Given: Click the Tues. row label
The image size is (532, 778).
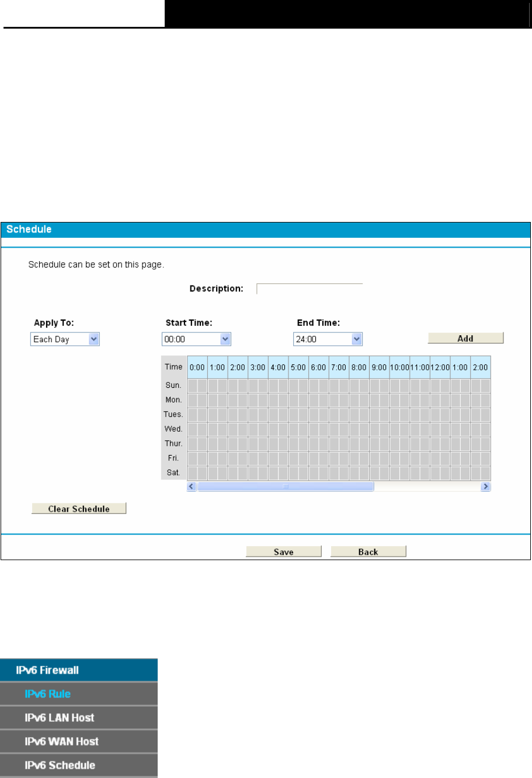Looking at the screenshot, I should click(173, 415).
